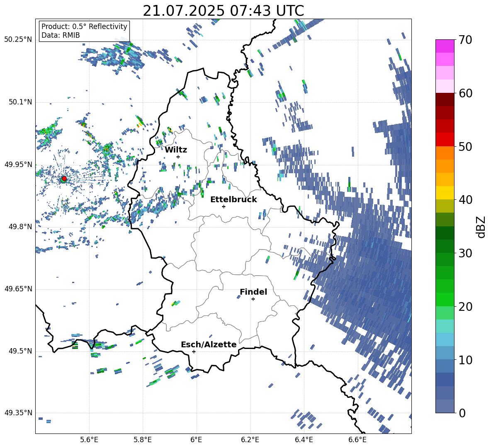This screenshot has width=491, height=448.
Task: Click the 40 colorbar tick label
Action: [x=465, y=200]
